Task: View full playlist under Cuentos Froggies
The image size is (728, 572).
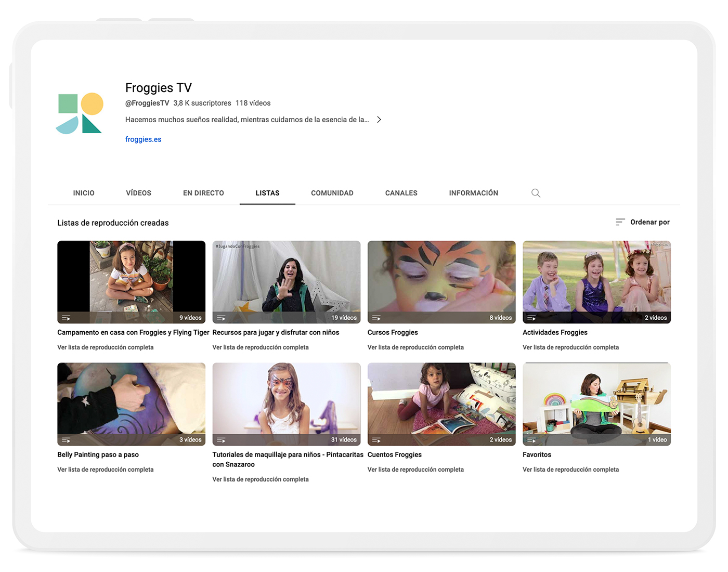Action: tap(415, 470)
